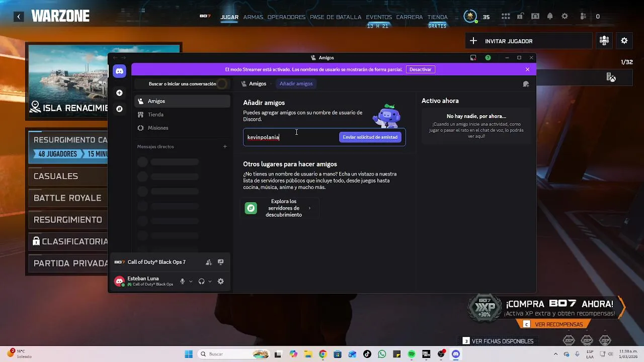The image size is (644, 362).
Task: Open Discord user settings gear
Action: 220,282
